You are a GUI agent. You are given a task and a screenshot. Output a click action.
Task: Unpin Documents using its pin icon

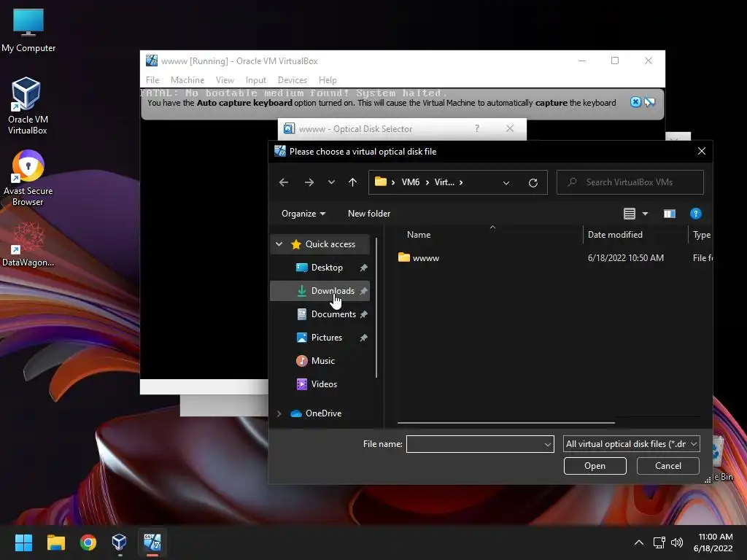(x=364, y=314)
